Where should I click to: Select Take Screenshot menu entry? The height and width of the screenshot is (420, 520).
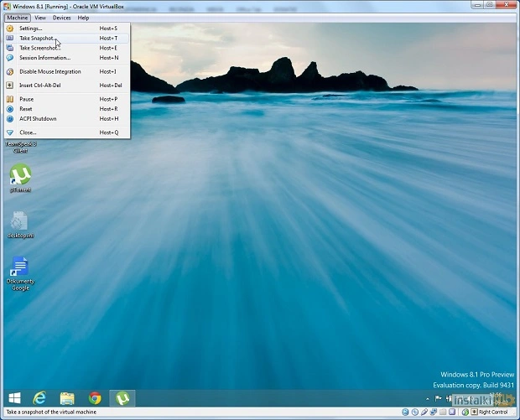67,48
